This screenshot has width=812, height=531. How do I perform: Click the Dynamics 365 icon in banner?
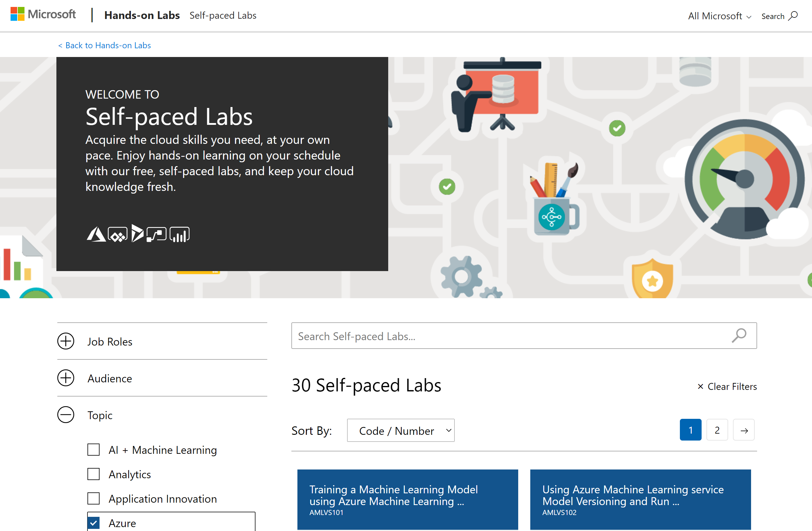pos(137,234)
